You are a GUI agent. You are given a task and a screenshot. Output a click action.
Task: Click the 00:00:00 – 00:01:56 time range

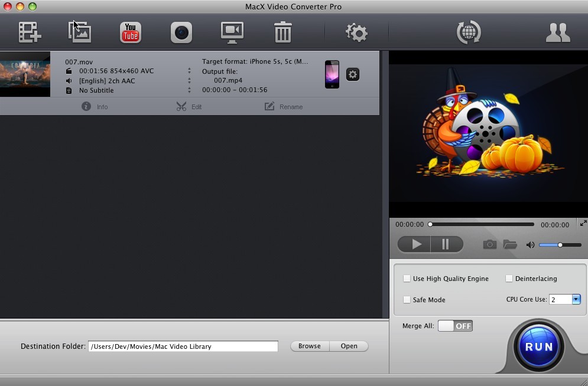tap(235, 90)
